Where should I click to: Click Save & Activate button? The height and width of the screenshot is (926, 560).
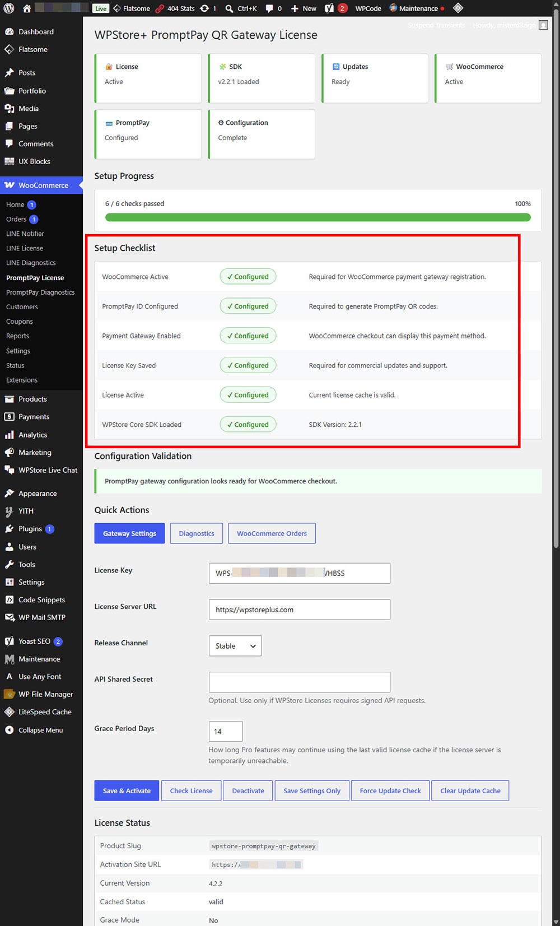127,790
